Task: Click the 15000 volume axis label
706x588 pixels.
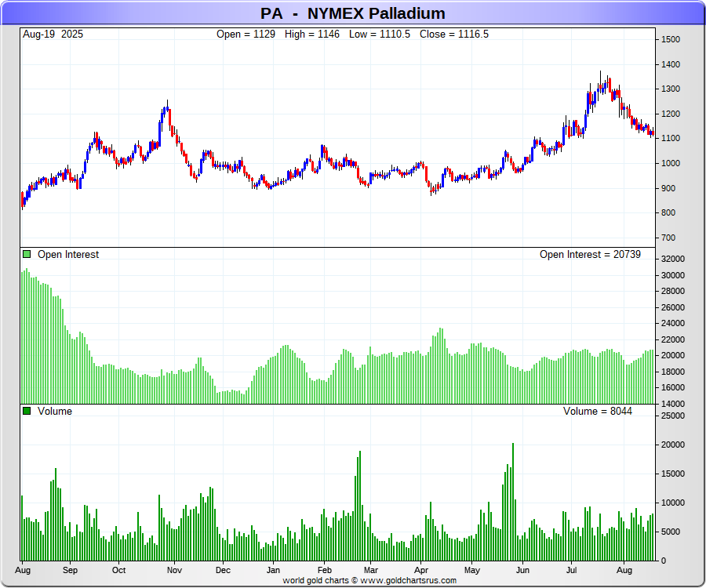Action: tap(673, 474)
